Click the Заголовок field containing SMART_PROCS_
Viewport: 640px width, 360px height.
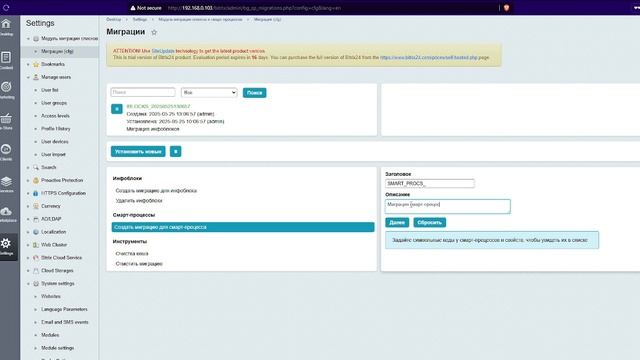tap(429, 184)
